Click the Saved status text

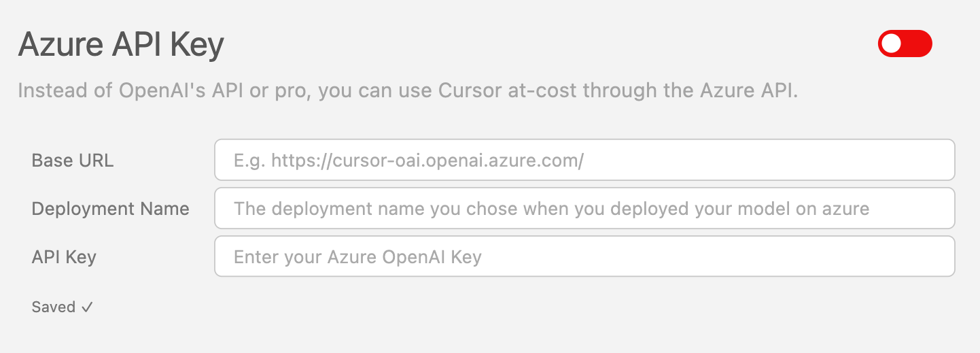(x=54, y=307)
